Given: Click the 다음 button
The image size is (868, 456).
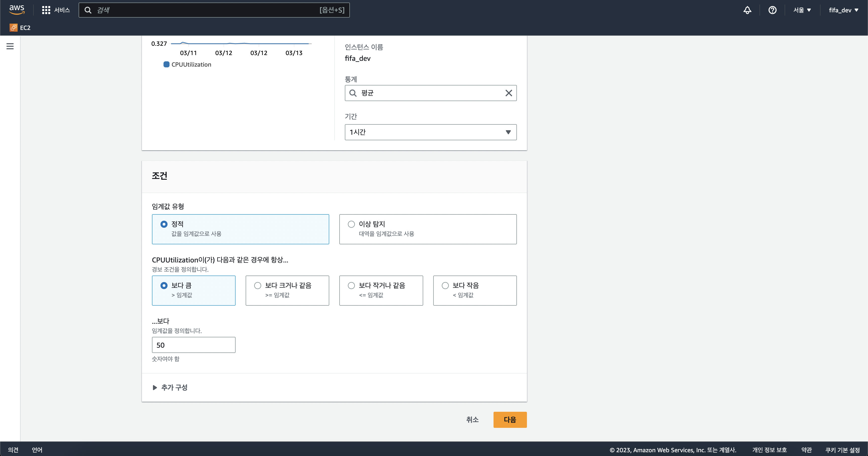Looking at the screenshot, I should [510, 420].
